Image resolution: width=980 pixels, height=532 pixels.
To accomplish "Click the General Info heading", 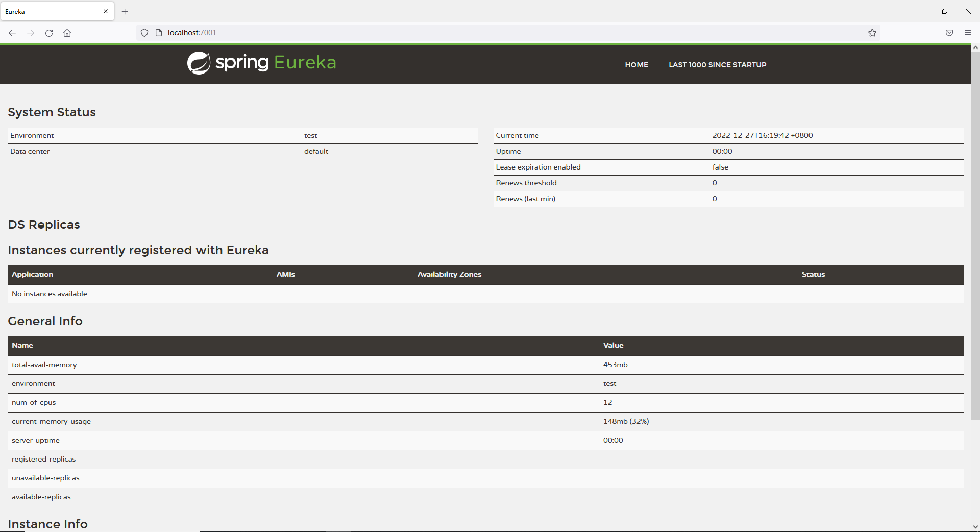I will 45,321.
